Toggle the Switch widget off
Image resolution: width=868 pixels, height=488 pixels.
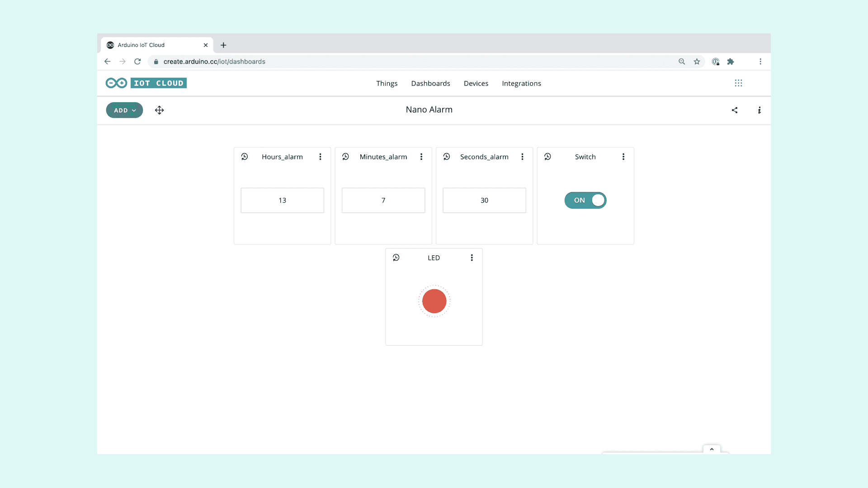click(x=585, y=200)
